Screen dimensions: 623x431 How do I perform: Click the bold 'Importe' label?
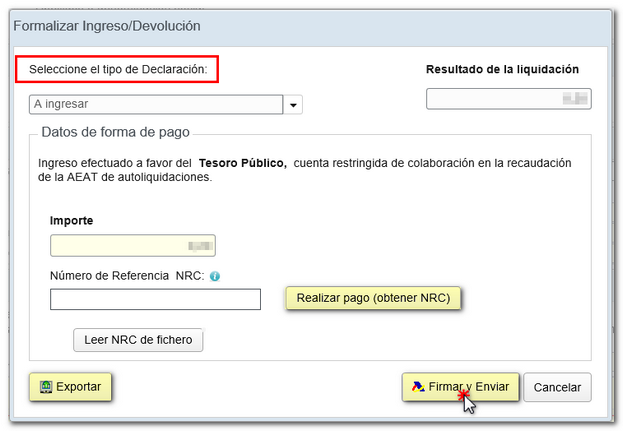click(x=71, y=219)
